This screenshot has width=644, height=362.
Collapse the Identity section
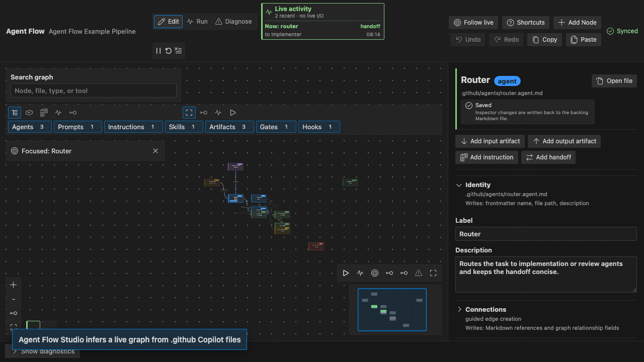click(x=459, y=185)
